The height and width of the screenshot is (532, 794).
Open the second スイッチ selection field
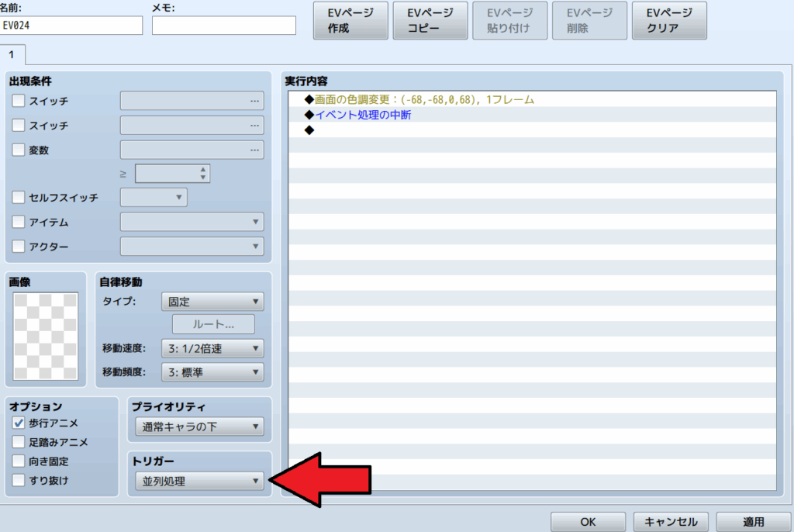tap(192, 125)
